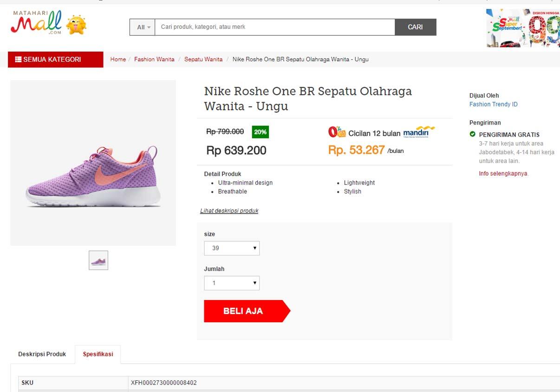This screenshot has width=560, height=392.
Task: Open the Semua Kategori menu
Action: [x=55, y=59]
